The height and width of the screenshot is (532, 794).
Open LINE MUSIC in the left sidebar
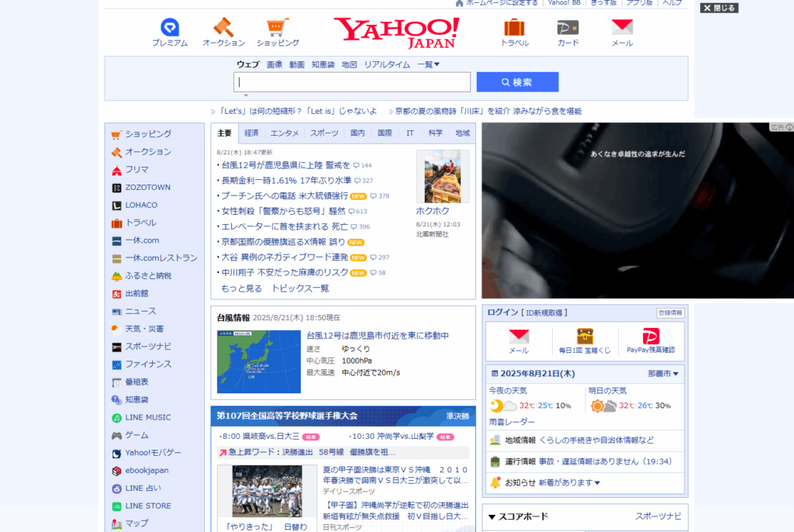148,417
